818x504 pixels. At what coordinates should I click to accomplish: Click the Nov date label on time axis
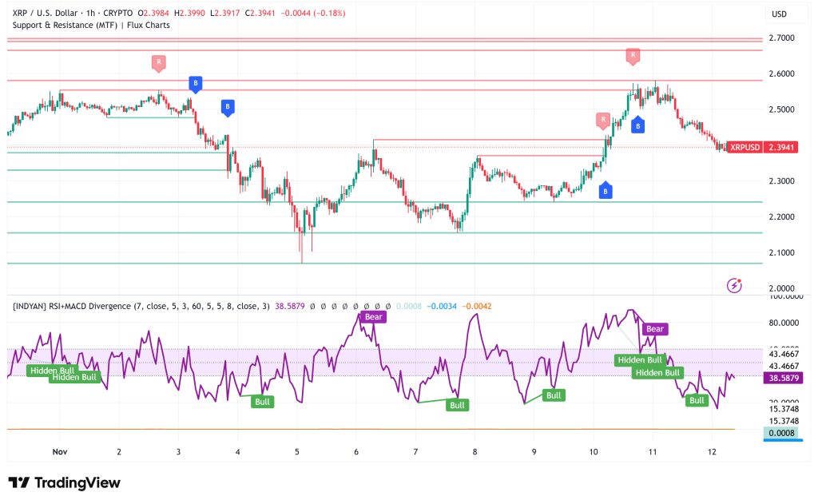(60, 451)
